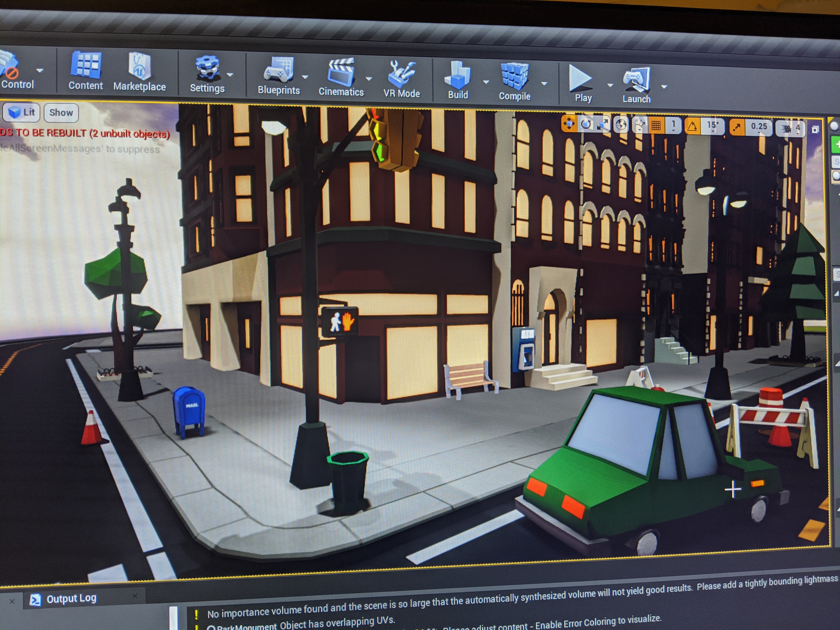This screenshot has height=630, width=840.
Task: Expand the Play options dropdown arrow
Action: pyautogui.click(x=610, y=85)
